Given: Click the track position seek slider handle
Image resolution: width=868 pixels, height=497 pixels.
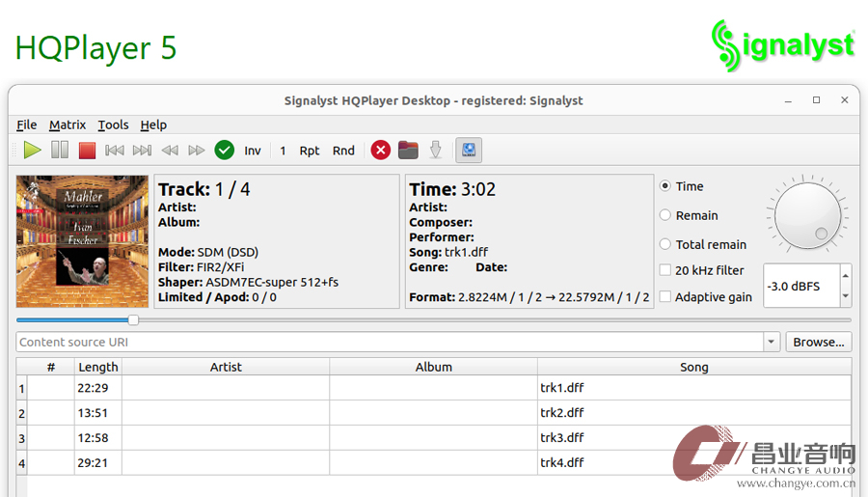Looking at the screenshot, I should pyautogui.click(x=133, y=319).
